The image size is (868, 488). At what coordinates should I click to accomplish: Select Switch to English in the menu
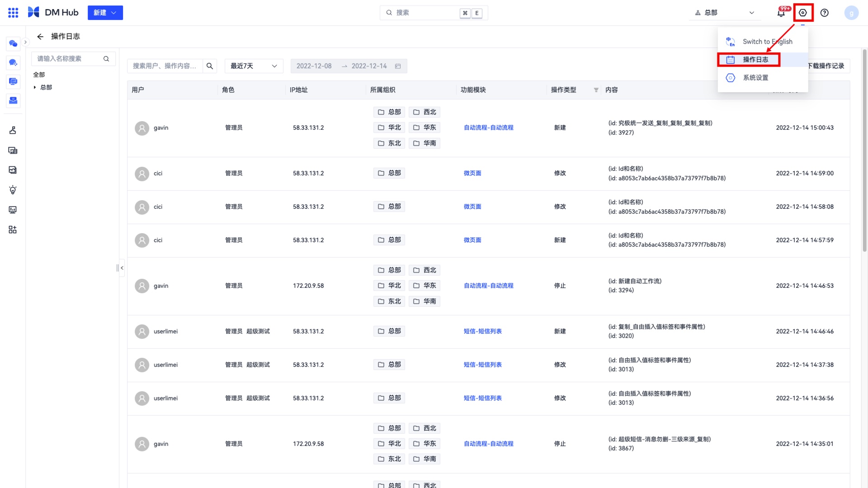(x=763, y=42)
